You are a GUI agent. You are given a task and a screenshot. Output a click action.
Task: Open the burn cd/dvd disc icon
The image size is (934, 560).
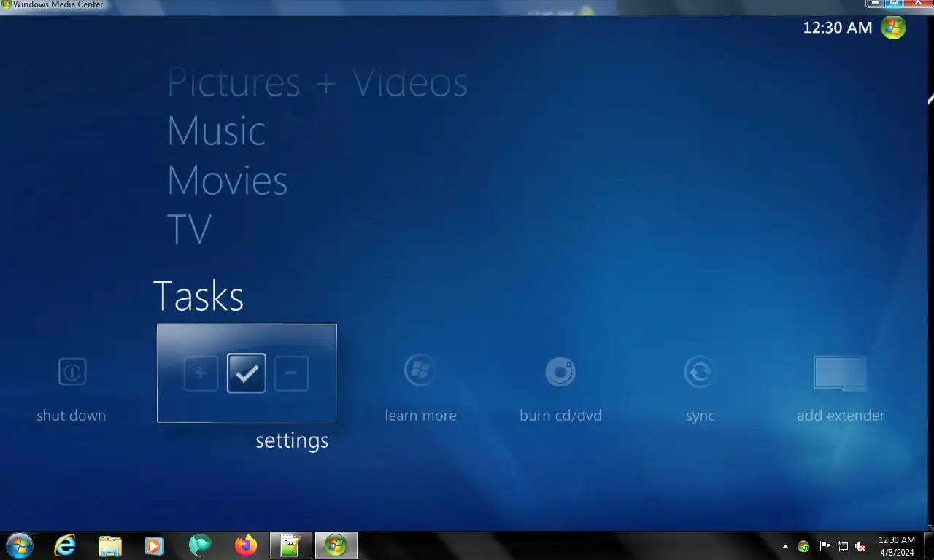560,372
